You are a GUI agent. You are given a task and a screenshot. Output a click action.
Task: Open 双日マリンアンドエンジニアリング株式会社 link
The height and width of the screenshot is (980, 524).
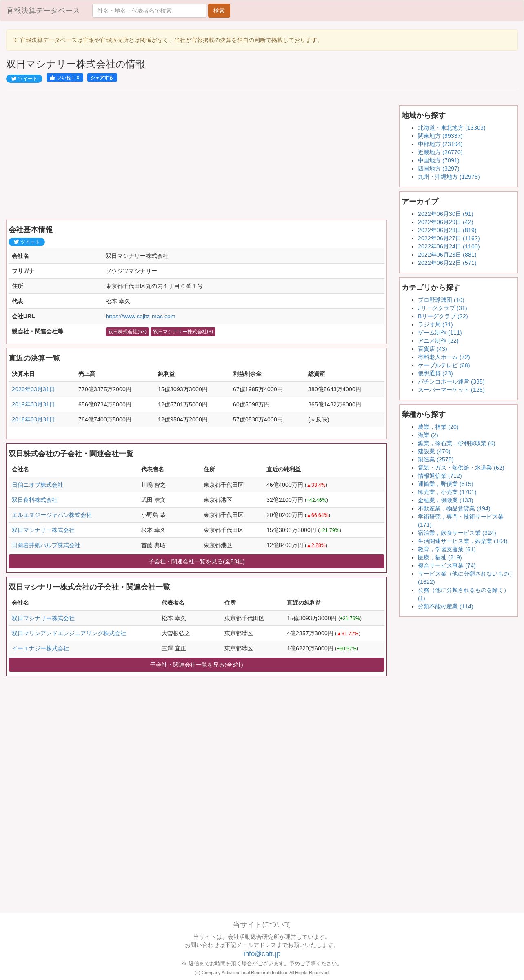click(69, 633)
